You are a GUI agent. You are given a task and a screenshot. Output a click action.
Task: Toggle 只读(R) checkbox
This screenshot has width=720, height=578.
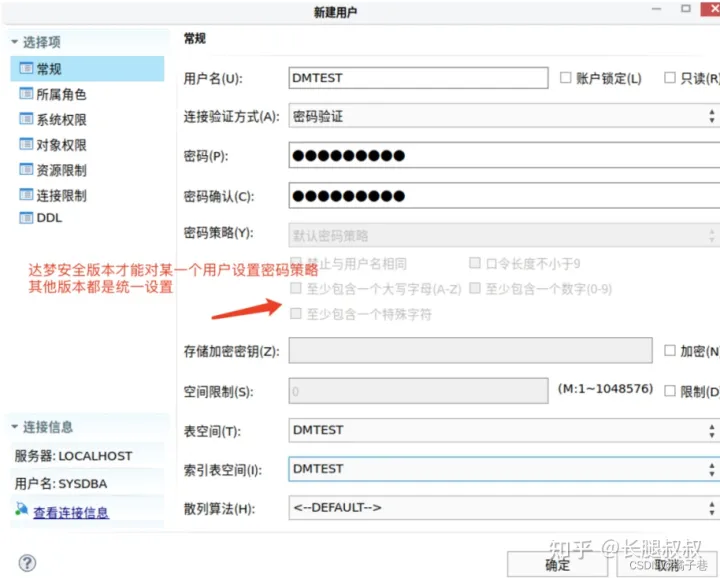670,78
